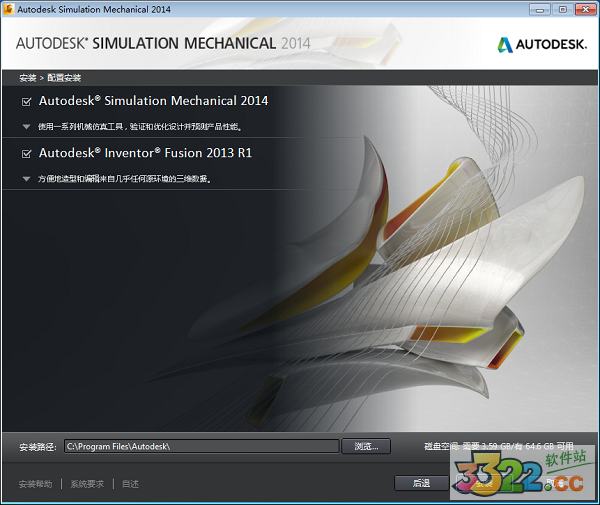Click the Autodesk Simulation Mechanical 2014 product title
600x505 pixels.
click(153, 101)
